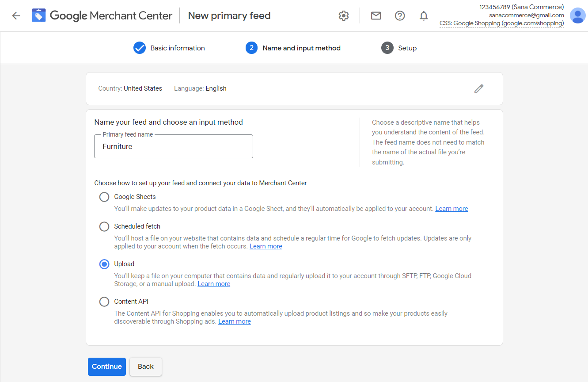Click the Primary feed name input field
The height and width of the screenshot is (382, 588).
click(174, 146)
